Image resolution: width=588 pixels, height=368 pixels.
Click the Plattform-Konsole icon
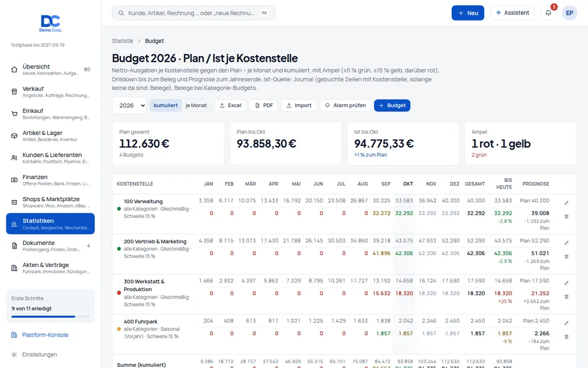14,335
